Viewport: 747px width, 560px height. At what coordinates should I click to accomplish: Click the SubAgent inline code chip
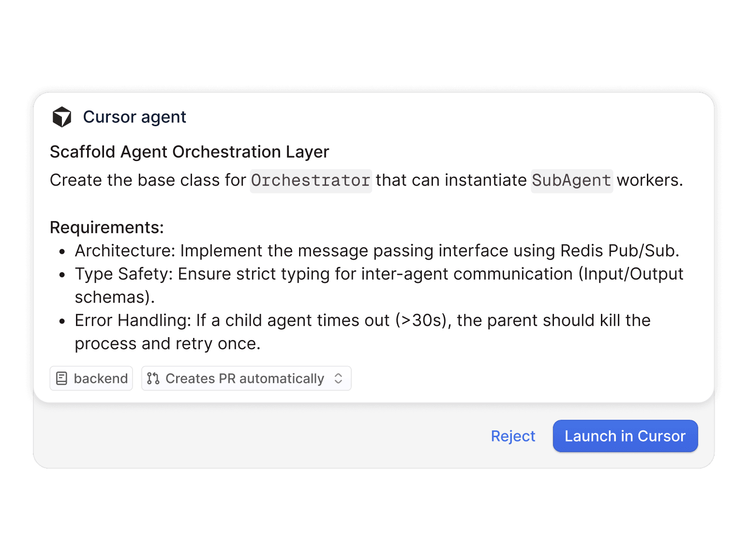click(x=571, y=180)
